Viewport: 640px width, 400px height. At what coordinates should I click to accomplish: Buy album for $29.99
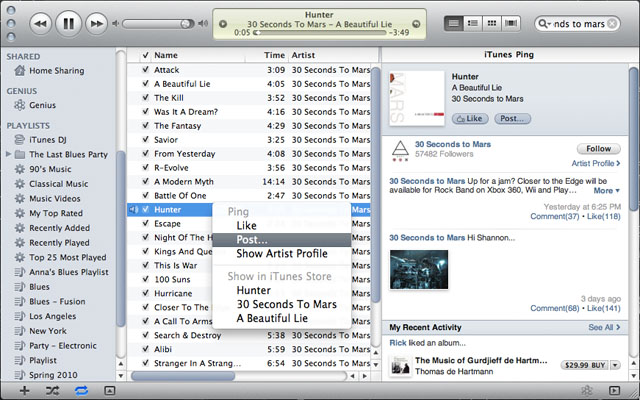pyautogui.click(x=584, y=365)
